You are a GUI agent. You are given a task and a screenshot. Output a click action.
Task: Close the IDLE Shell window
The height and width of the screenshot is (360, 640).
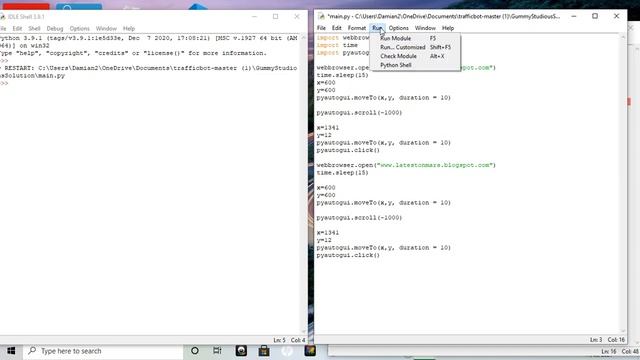pos(297,17)
